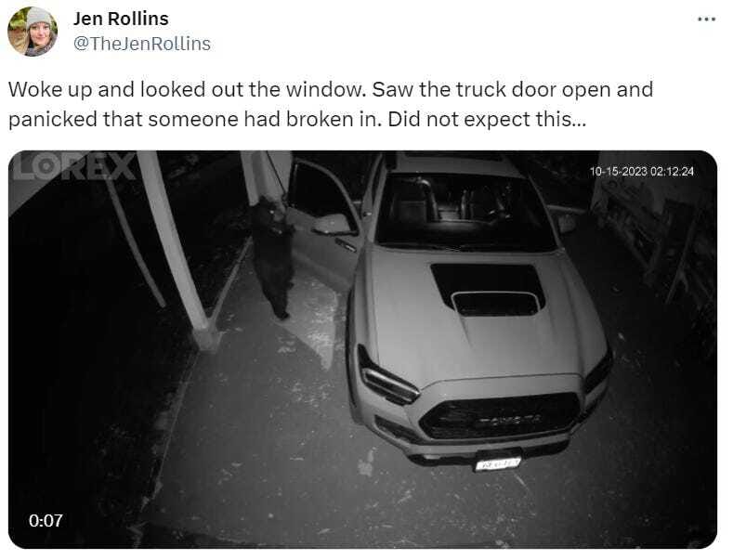Play the security camera video
Image resolution: width=733 pixels, height=560 pixels.
[x=362, y=349]
